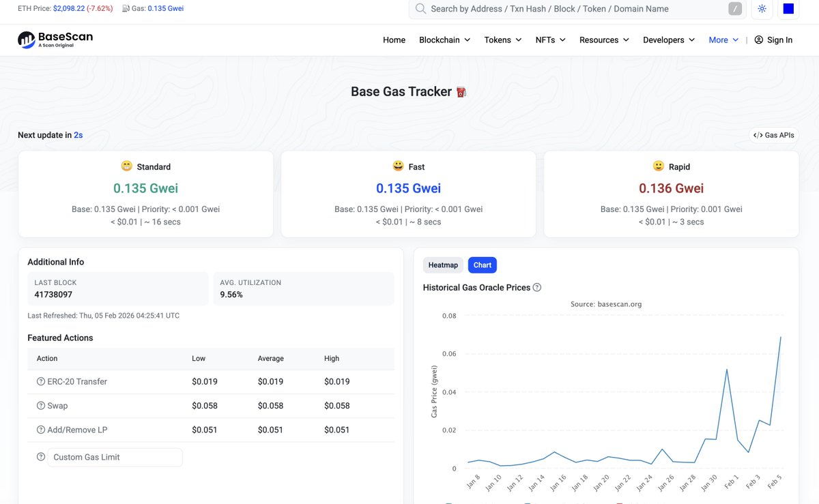Click the help icon beside Historical Gas Oracle Prices
819x504 pixels.
pos(537,287)
